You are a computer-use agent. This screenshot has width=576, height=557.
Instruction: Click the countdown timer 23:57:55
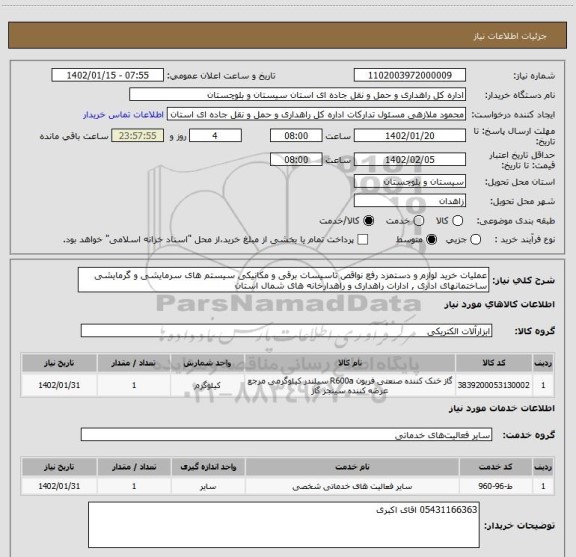pos(138,136)
